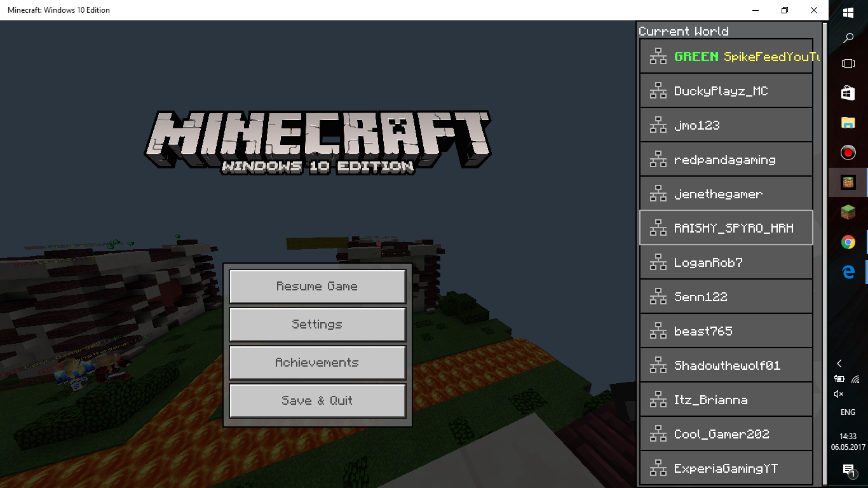The height and width of the screenshot is (488, 868).
Task: Open the Settings menu button
Action: pos(317,325)
